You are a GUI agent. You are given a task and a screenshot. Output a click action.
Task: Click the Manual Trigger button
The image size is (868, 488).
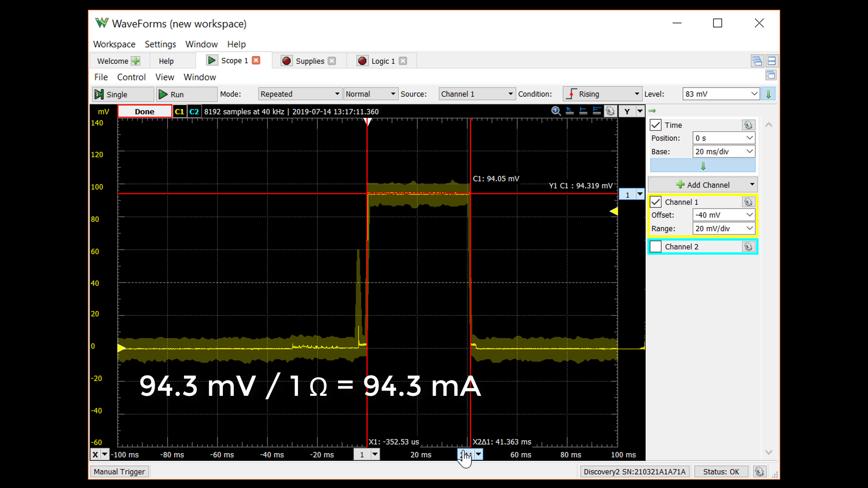119,471
